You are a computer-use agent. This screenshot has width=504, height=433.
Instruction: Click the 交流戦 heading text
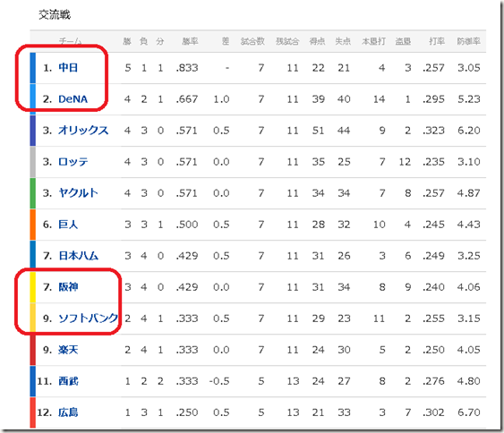pyautogui.click(x=55, y=15)
